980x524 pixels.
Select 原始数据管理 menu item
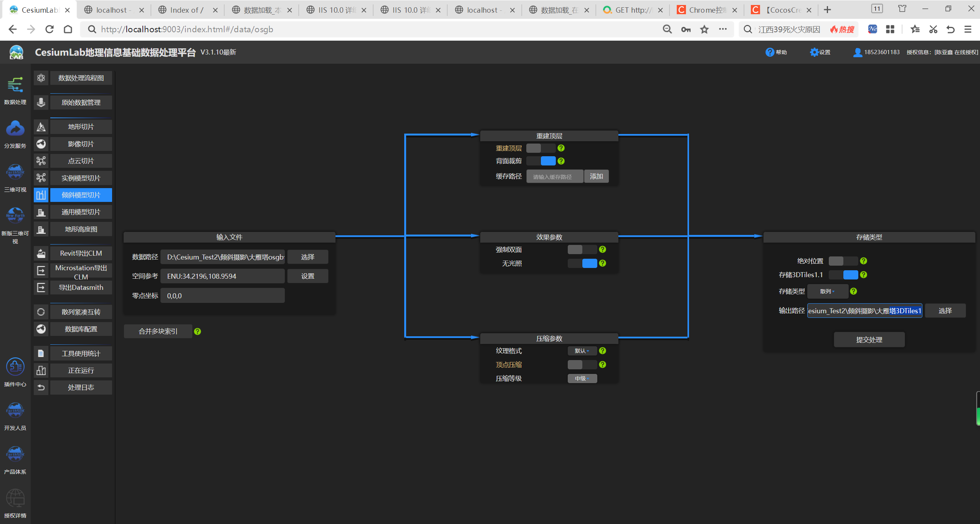point(81,102)
